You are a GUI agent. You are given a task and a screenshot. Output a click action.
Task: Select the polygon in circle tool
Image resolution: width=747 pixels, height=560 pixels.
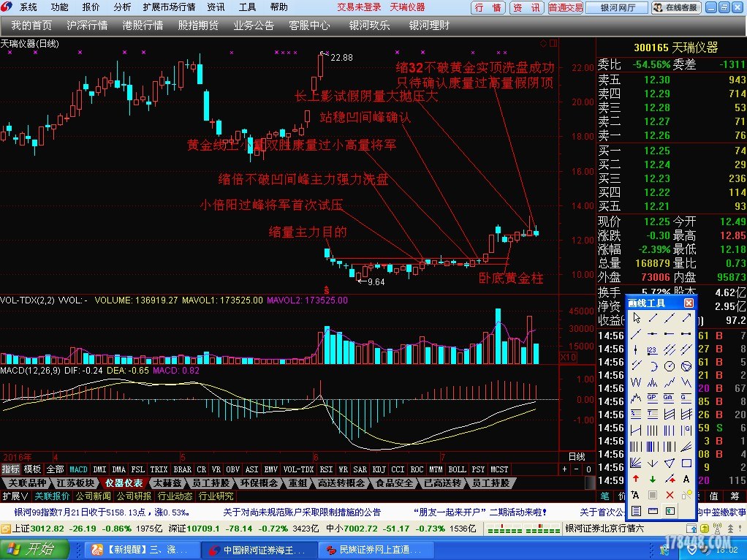coord(686,366)
